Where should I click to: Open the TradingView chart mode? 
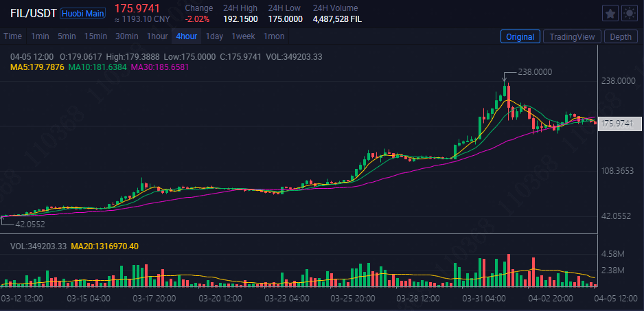pyautogui.click(x=572, y=36)
